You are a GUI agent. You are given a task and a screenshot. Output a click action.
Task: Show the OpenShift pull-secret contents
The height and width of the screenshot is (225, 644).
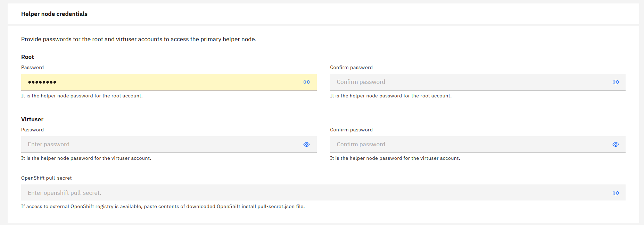616,193
